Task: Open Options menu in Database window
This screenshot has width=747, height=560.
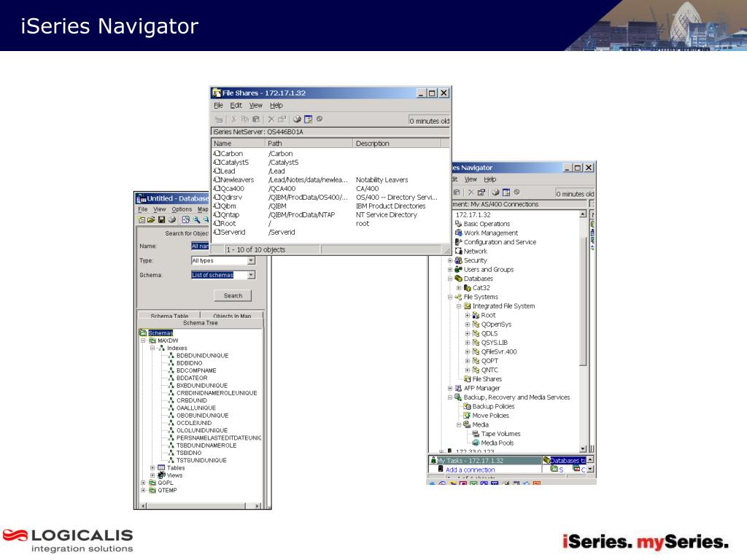Action: [x=182, y=209]
